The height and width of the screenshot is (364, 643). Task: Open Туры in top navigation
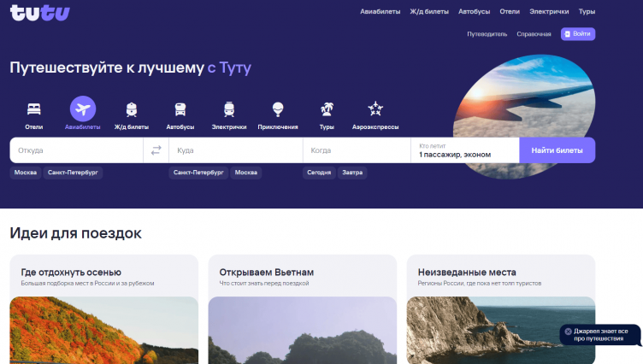click(x=587, y=11)
